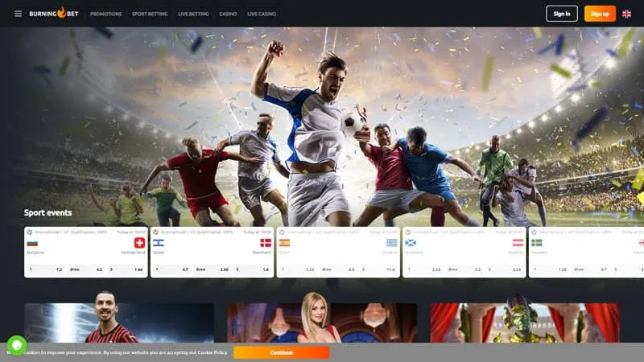Click the Scotland team name
644x362 pixels.
(x=414, y=253)
